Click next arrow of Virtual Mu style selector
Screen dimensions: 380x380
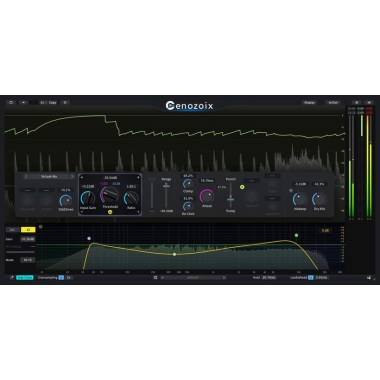click(x=72, y=176)
